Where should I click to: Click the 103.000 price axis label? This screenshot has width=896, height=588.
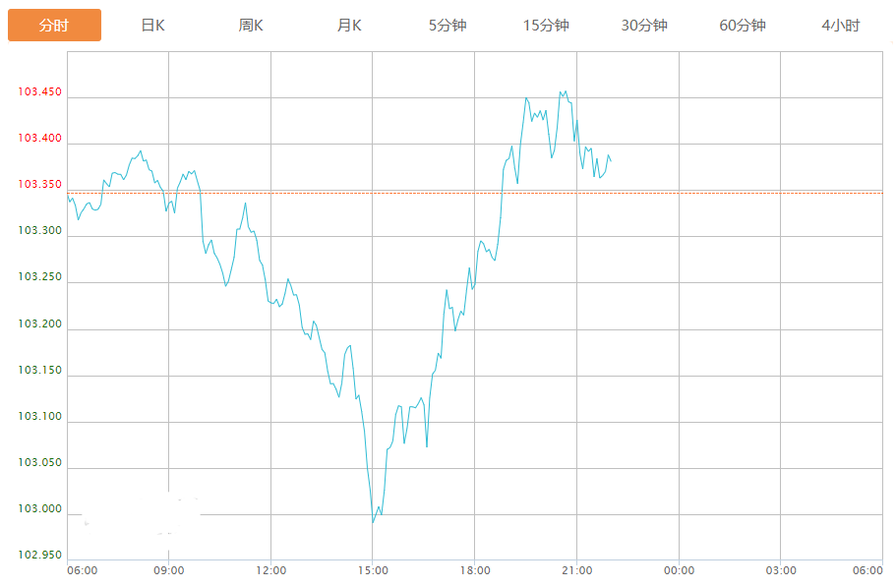click(x=39, y=509)
